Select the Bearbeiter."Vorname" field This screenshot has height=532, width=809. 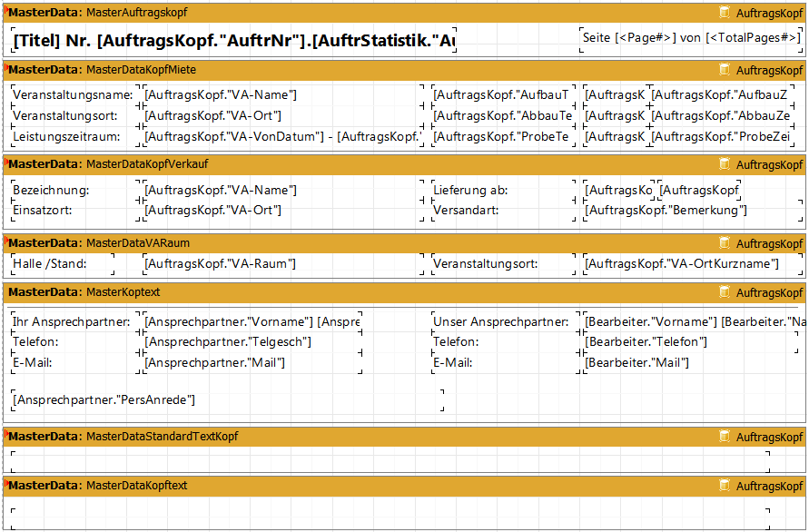tap(695, 322)
